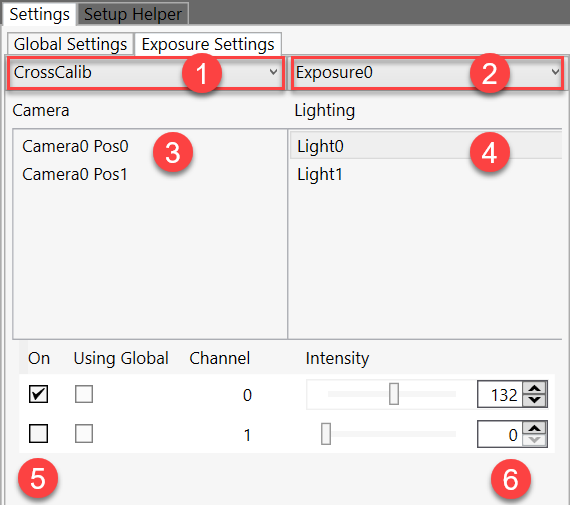
Task: Uncheck the On checkbox for channel 0
Action: tap(38, 394)
